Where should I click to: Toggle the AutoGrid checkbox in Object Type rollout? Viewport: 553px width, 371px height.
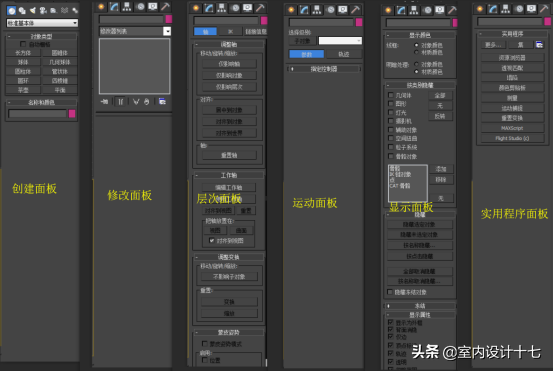point(23,44)
